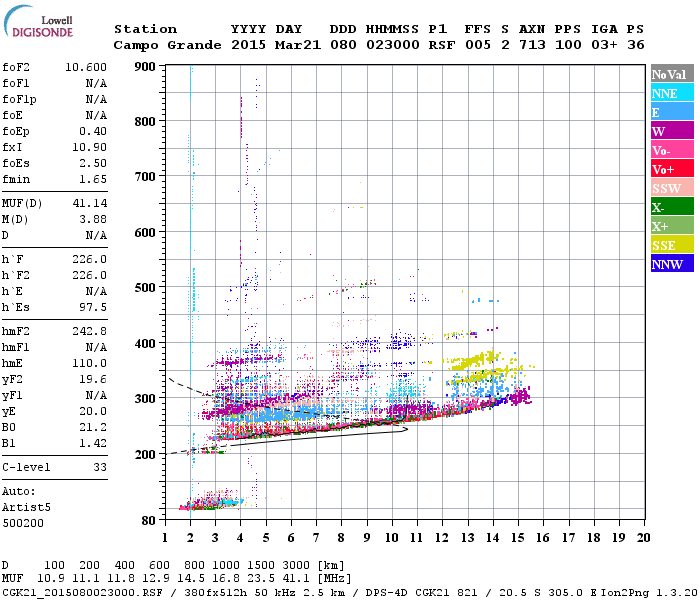Click the E blue legend swatch

click(x=672, y=112)
